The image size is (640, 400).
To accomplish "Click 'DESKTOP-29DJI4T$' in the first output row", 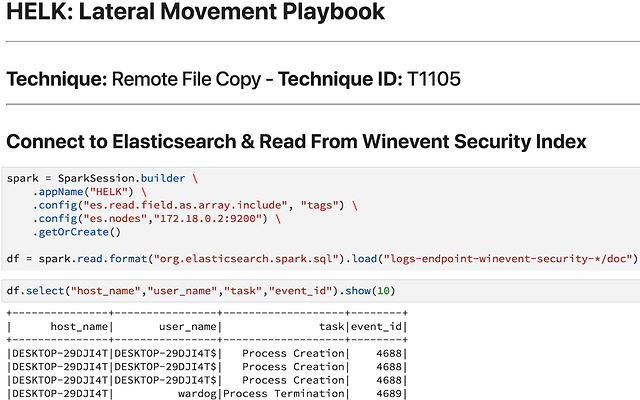I will [x=165, y=353].
